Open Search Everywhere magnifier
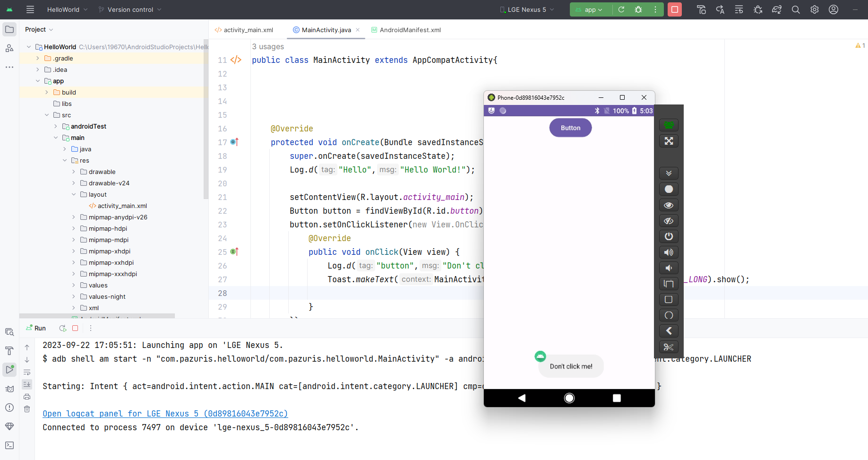Screen dimensions: 868x460 (x=796, y=9)
